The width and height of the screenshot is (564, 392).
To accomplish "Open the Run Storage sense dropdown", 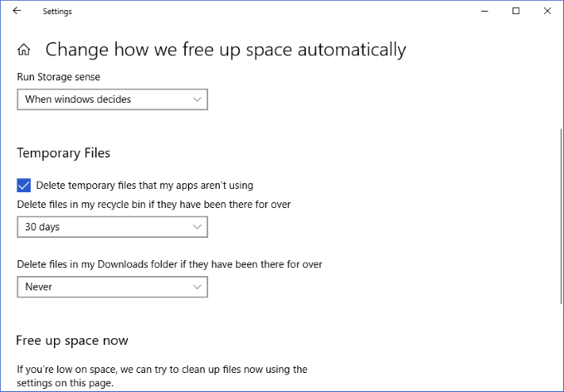I will point(112,99).
